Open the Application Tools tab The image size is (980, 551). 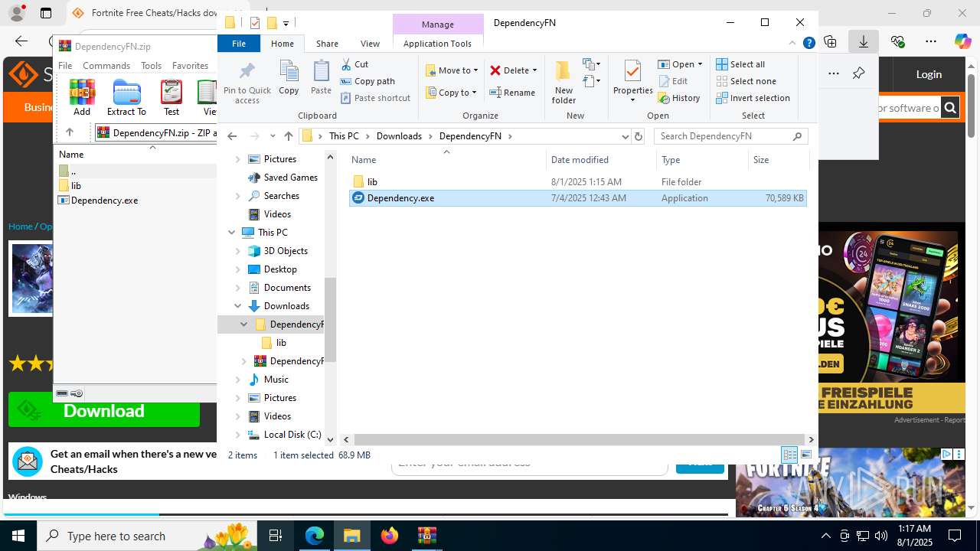437,44
